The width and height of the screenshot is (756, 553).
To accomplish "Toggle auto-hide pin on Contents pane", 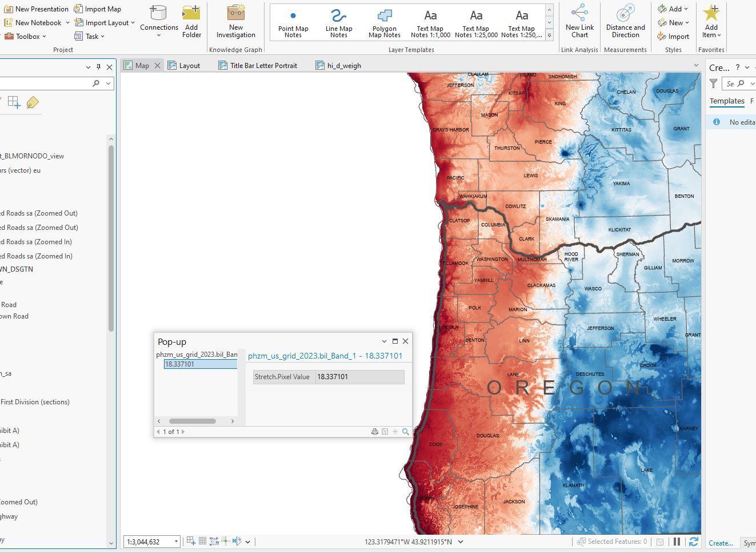I will point(98,67).
